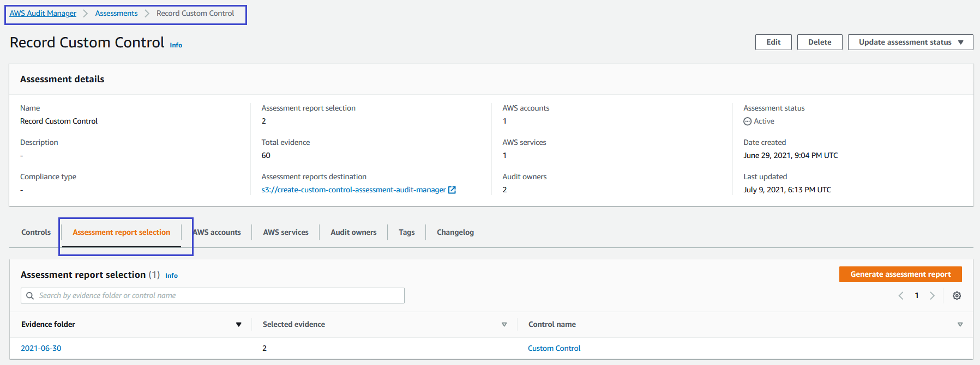The image size is (980, 365).
Task: Click the Delete button
Action: [820, 42]
